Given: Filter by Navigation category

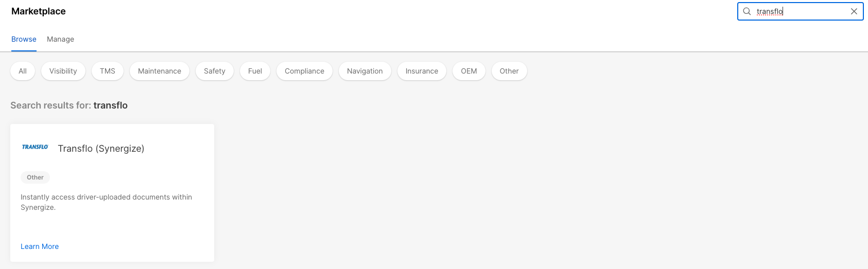Looking at the screenshot, I should pos(365,71).
